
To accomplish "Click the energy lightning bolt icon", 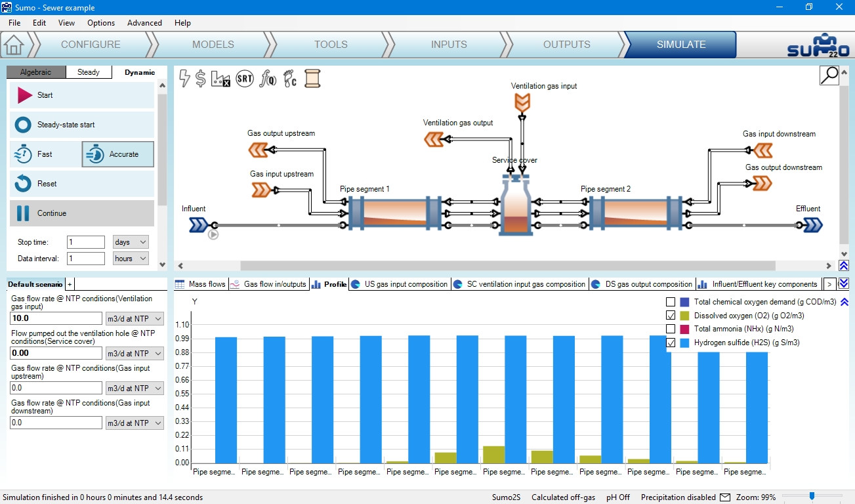I will [185, 79].
